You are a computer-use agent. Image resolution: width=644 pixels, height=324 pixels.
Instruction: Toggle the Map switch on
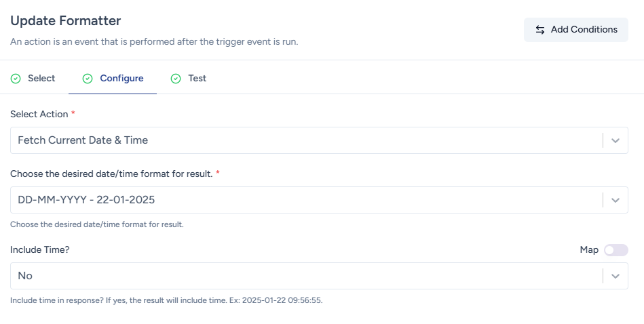point(616,250)
